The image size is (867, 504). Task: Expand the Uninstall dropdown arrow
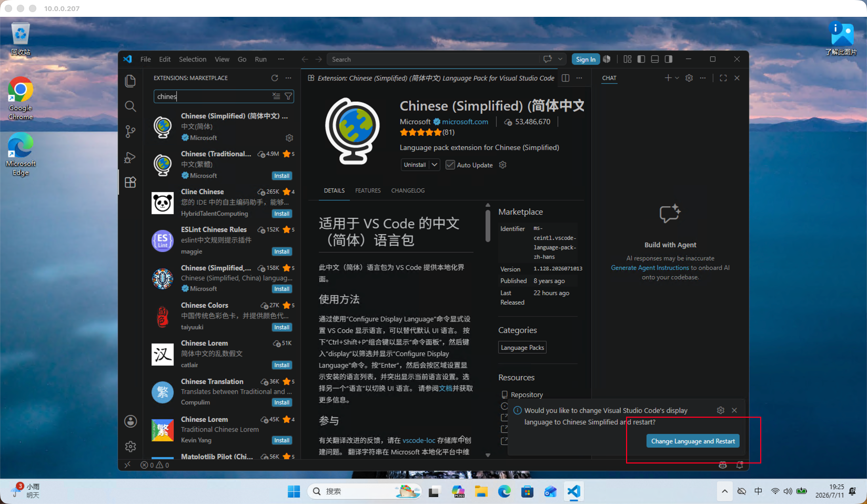coord(435,165)
